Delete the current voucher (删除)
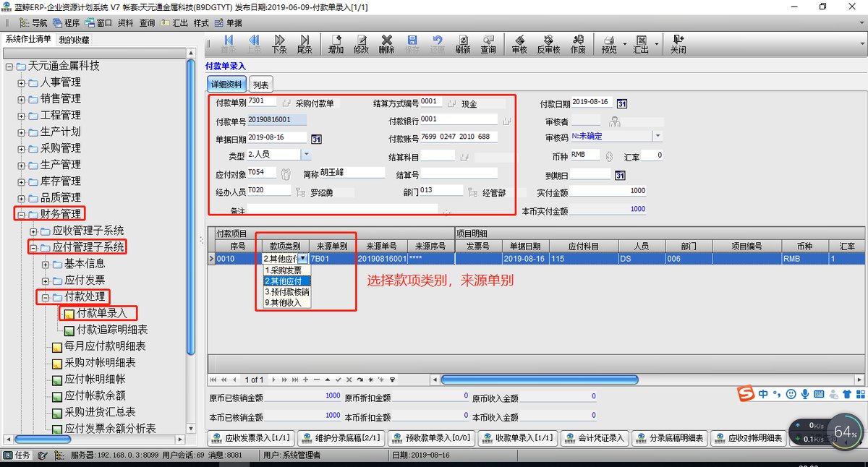This screenshot has height=467, width=868. [x=386, y=44]
